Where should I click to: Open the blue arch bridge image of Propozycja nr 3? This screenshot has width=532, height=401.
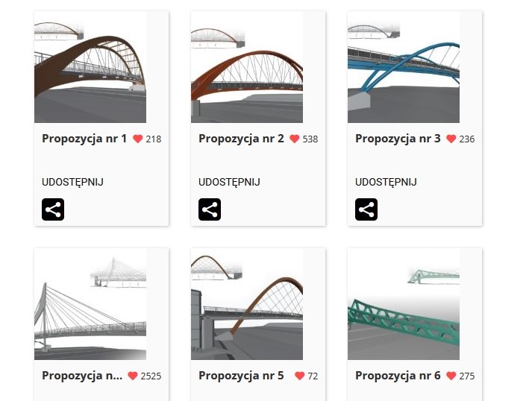[404, 67]
